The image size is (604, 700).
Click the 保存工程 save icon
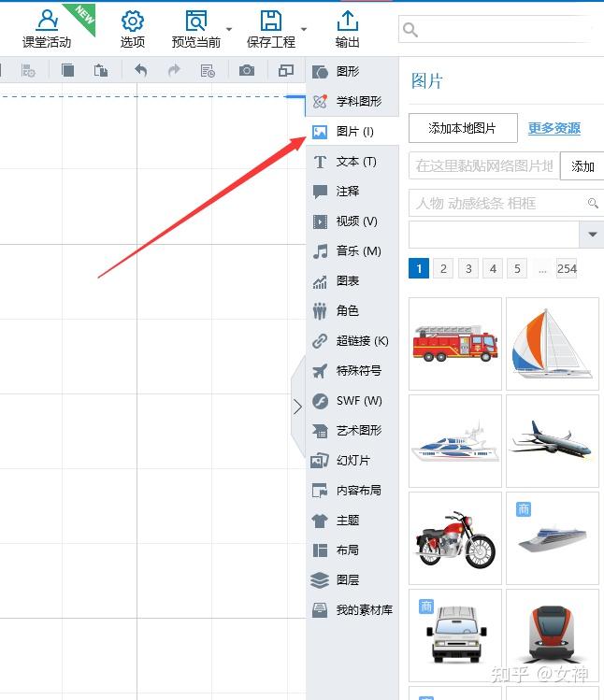[271, 21]
